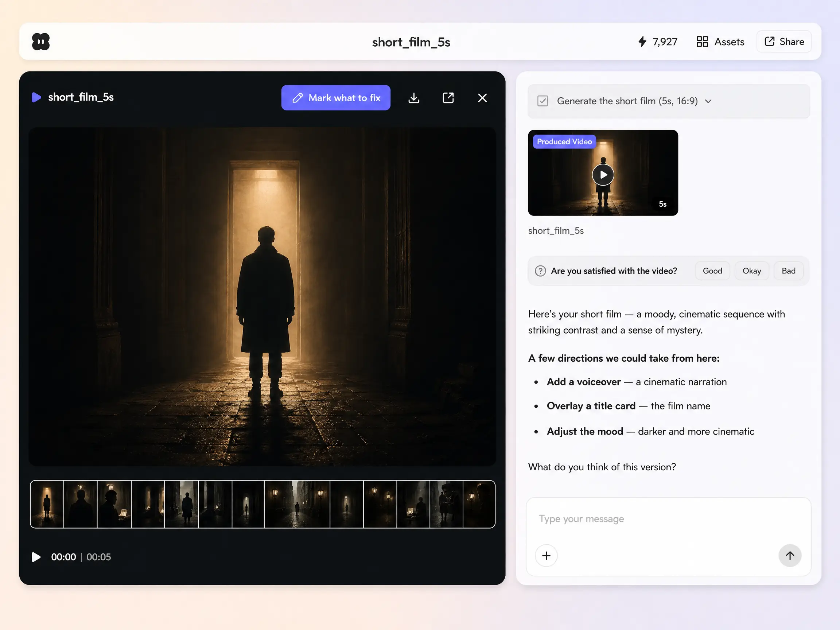Download the short_film_5s video
This screenshot has width=840, height=630.
(x=413, y=98)
